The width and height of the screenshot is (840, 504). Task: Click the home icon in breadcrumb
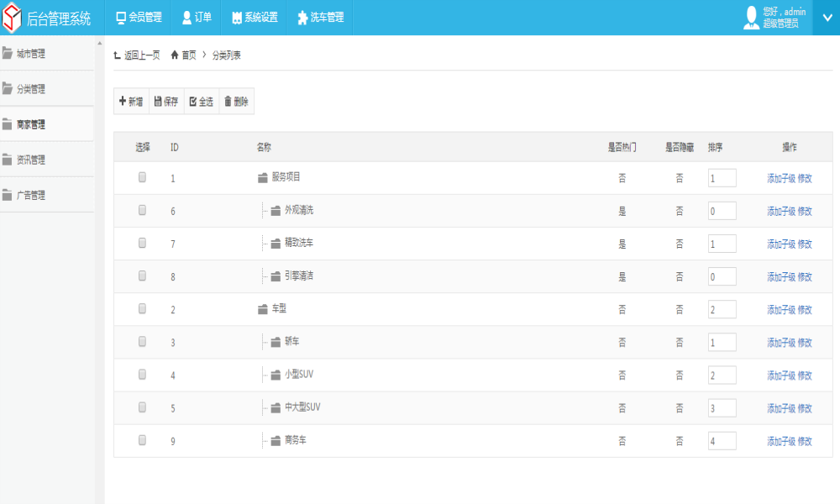pos(175,55)
